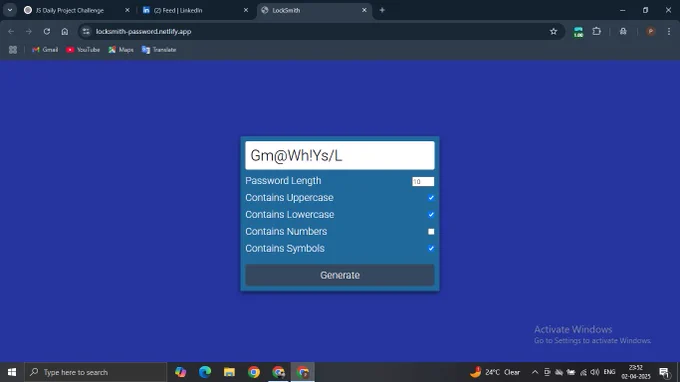The width and height of the screenshot is (680, 382).
Task: Open Copilot from taskbar
Action: (180, 372)
